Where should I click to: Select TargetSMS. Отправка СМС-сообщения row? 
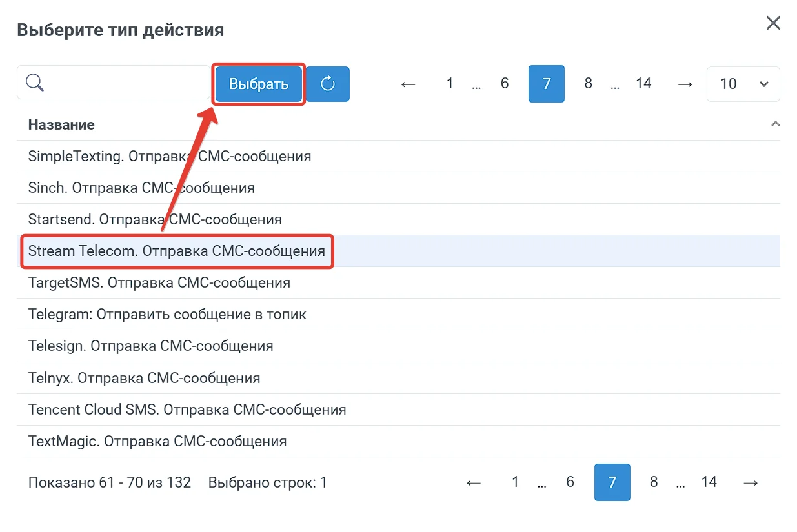coord(398,282)
